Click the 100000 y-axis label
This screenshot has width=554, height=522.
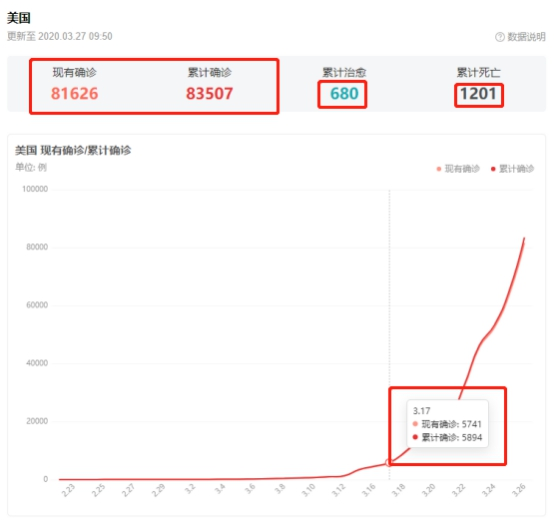35,189
